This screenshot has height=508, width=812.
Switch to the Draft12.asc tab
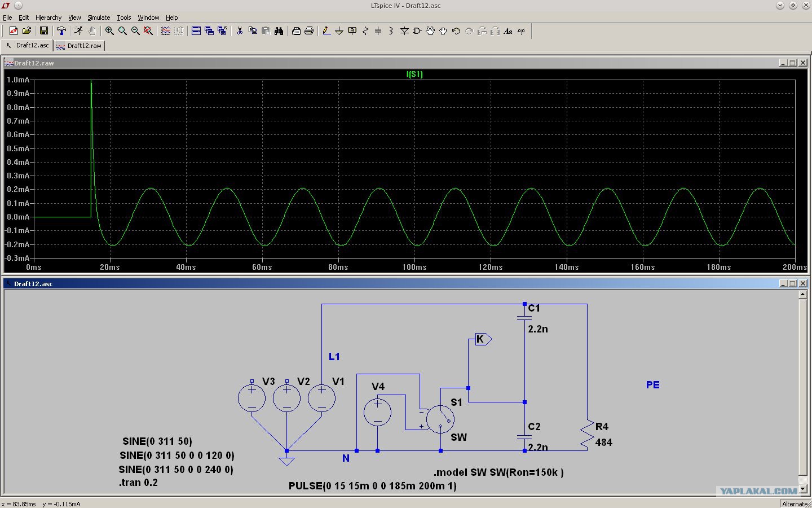(x=27, y=45)
